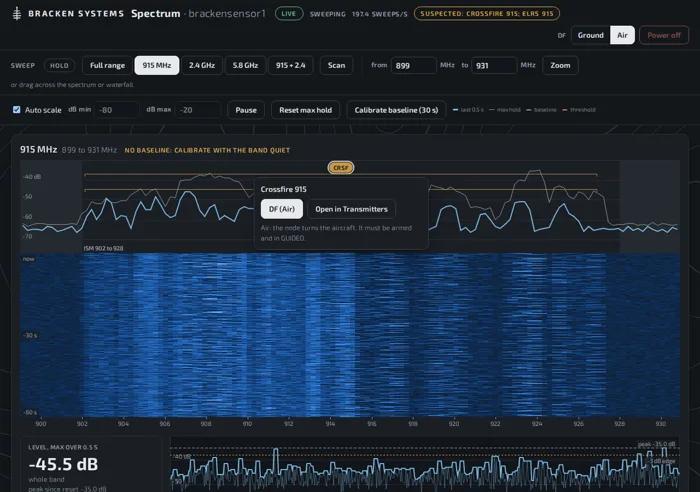Click the Zoom button for frequency range

click(x=560, y=65)
